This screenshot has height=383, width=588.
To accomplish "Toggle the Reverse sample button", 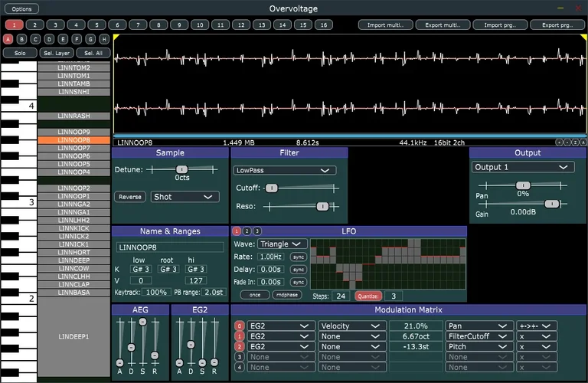I will coord(130,197).
